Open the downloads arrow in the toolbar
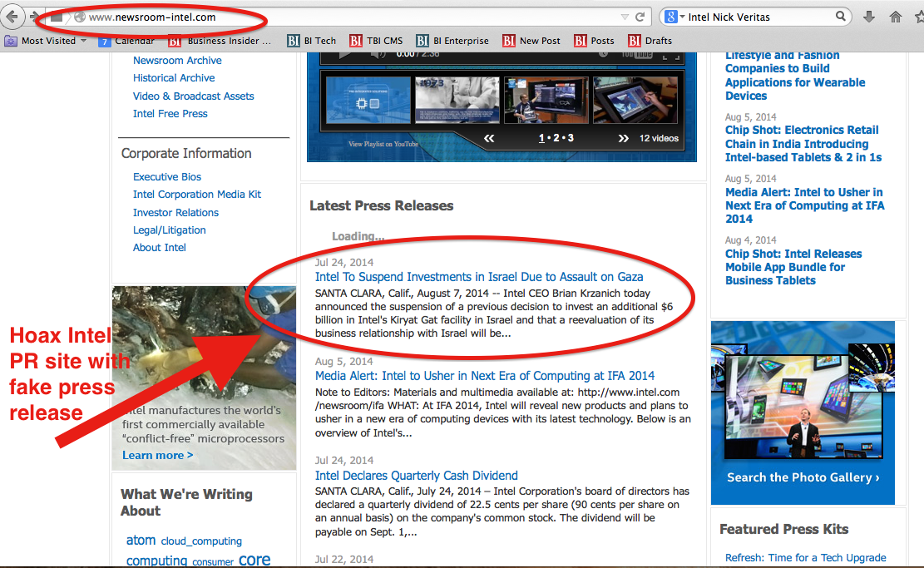 pos(869,17)
